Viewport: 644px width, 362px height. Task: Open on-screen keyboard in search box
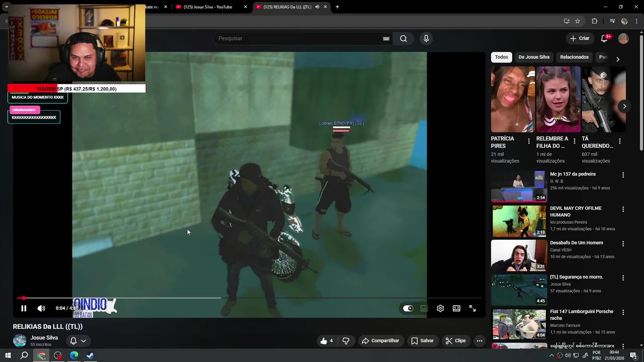(x=386, y=39)
